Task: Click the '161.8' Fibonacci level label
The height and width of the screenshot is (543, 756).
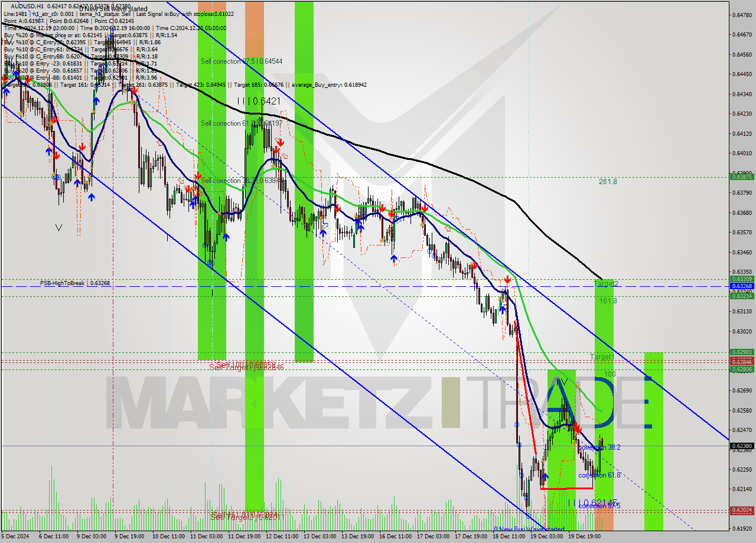Action: coord(608,301)
